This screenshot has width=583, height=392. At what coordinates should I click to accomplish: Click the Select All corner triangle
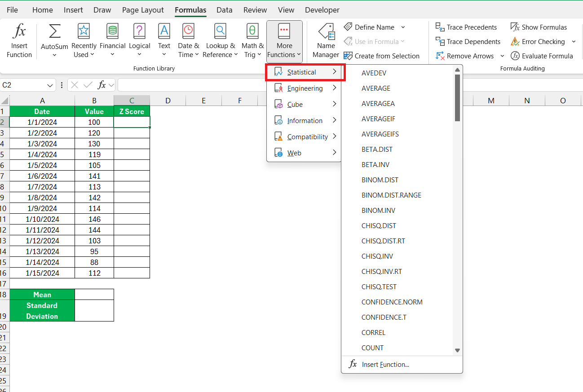tap(4, 101)
